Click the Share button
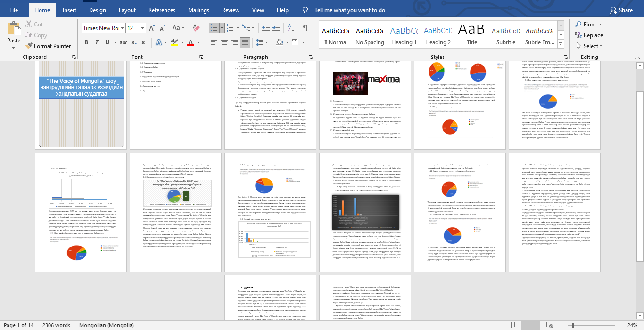This screenshot has height=330, width=644. [621, 10]
